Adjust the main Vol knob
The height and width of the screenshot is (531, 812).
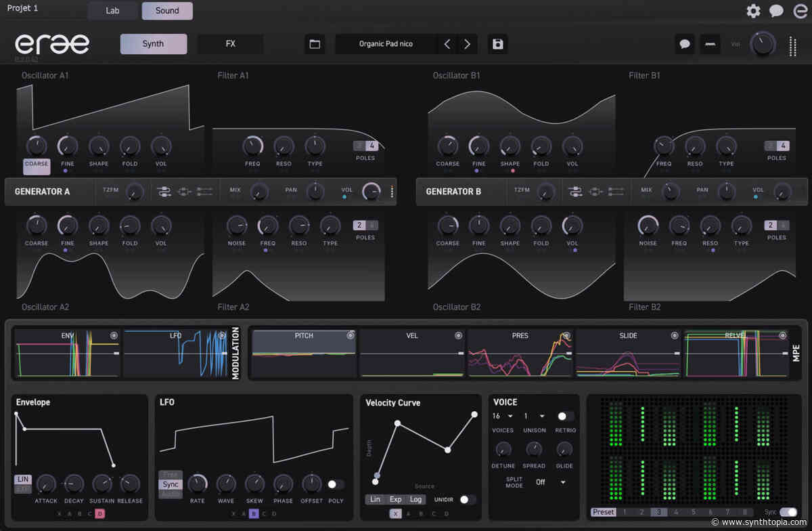(x=763, y=44)
